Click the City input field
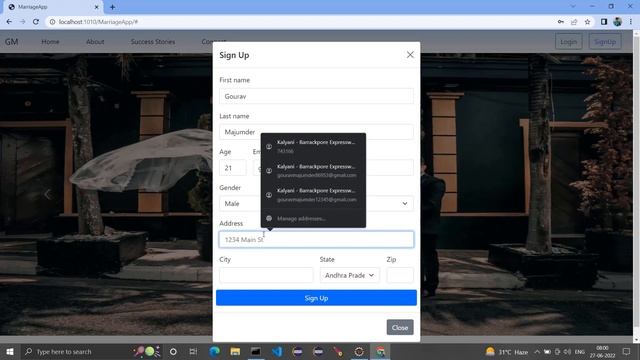The image size is (640, 360). click(x=266, y=275)
